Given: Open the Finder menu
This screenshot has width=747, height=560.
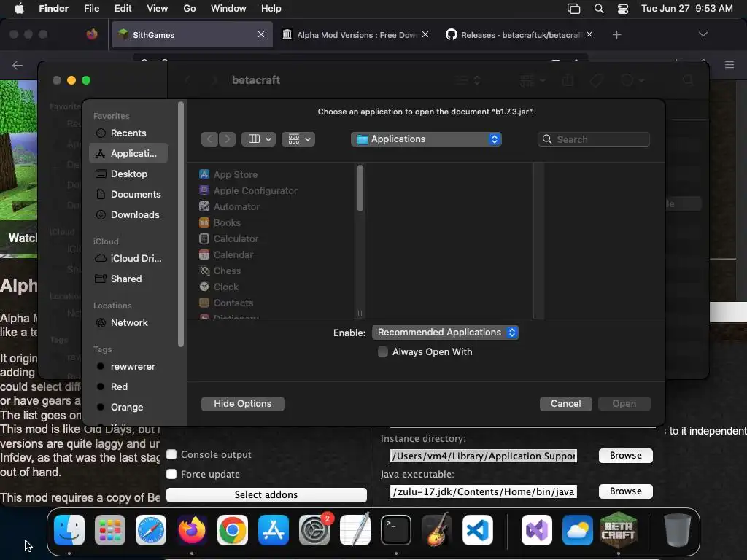Looking at the screenshot, I should 53,9.
